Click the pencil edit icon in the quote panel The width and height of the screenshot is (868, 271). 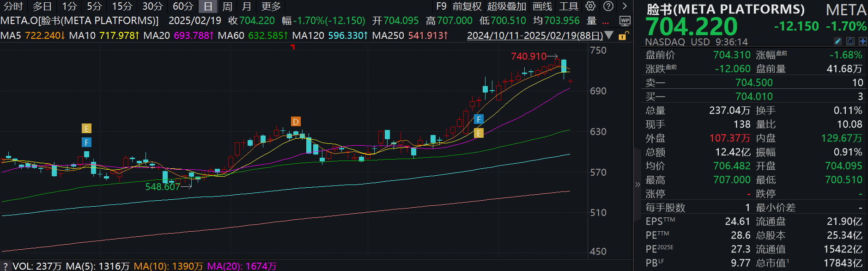838,41
